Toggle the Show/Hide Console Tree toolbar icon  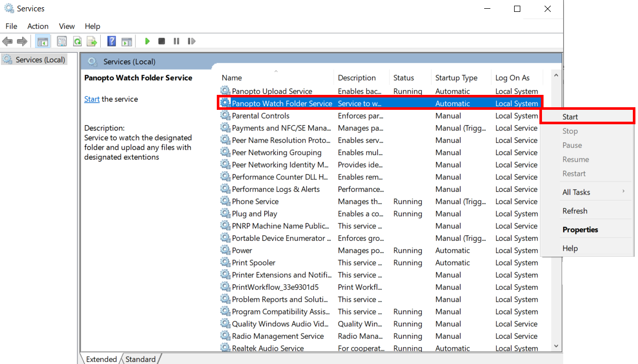click(x=42, y=41)
